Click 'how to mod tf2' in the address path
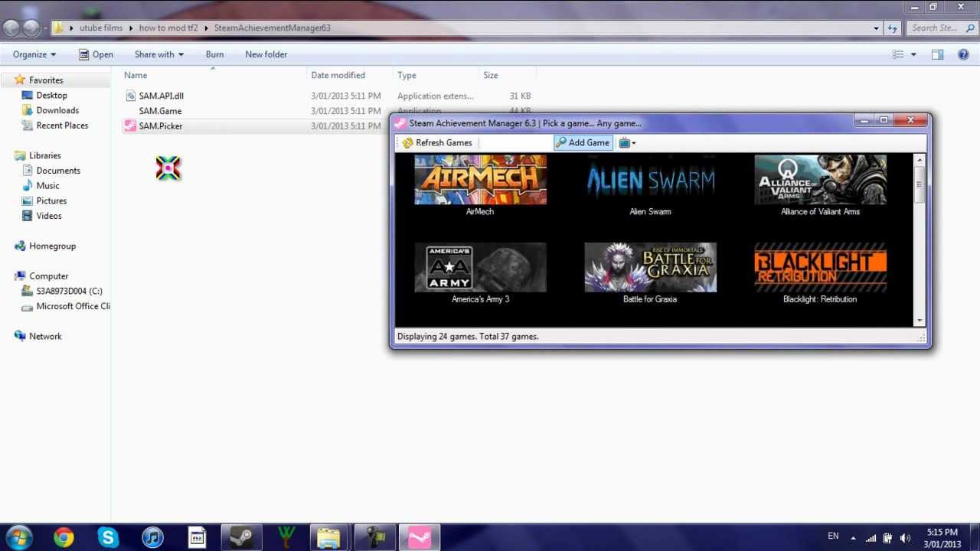 pos(168,28)
